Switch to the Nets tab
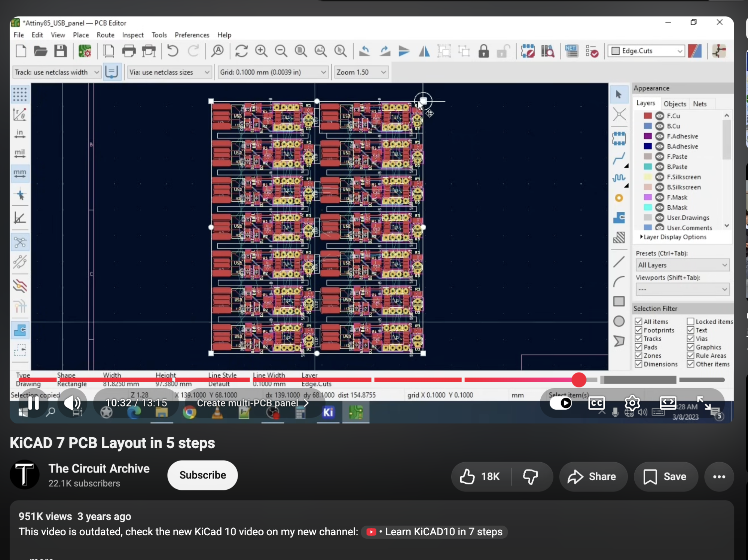The height and width of the screenshot is (560, 748). pyautogui.click(x=700, y=104)
